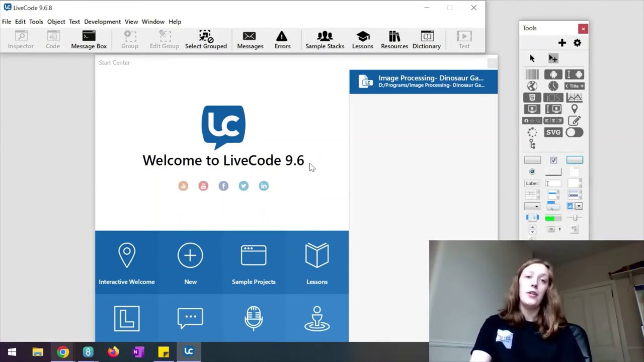Open the Object menu
This screenshot has height=362, width=644.
56,22
